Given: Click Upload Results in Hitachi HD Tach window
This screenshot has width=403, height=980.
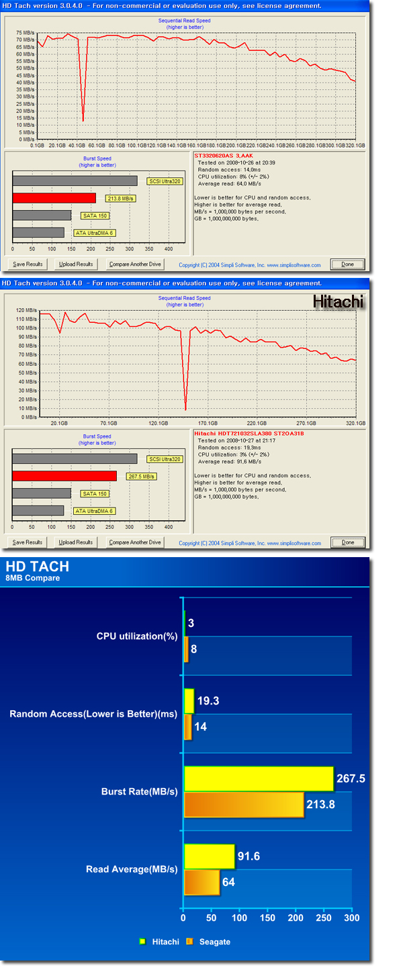Looking at the screenshot, I should tap(76, 542).
